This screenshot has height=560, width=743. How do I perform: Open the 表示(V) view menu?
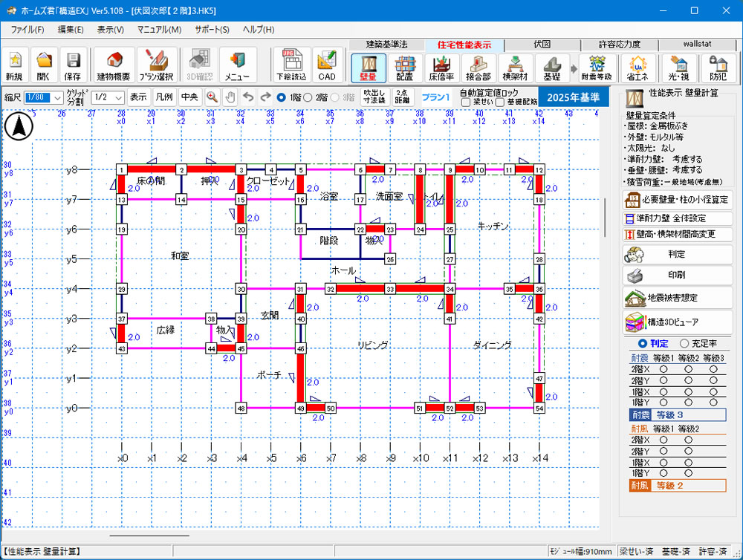[x=110, y=30]
